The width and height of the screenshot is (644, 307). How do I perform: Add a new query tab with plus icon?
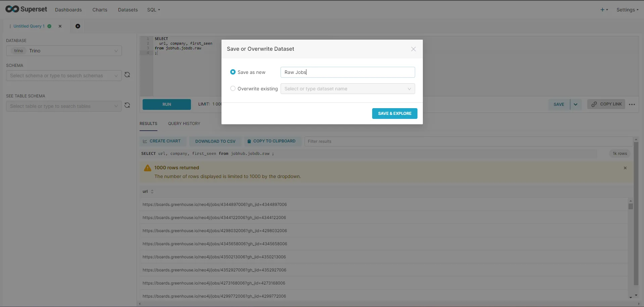point(78,26)
